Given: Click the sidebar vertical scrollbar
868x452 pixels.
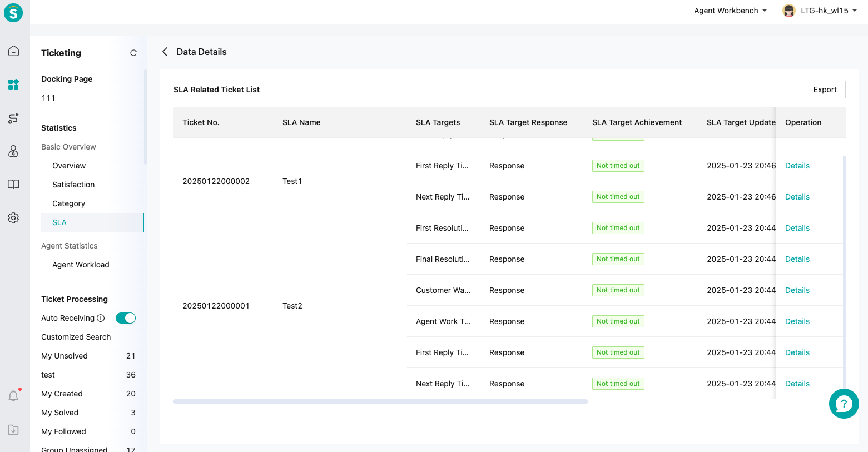Looking at the screenshot, I should (145, 117).
